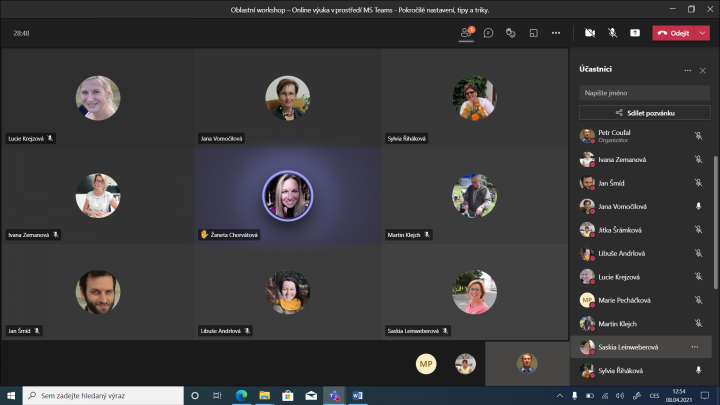Click the share content icon

(x=635, y=33)
